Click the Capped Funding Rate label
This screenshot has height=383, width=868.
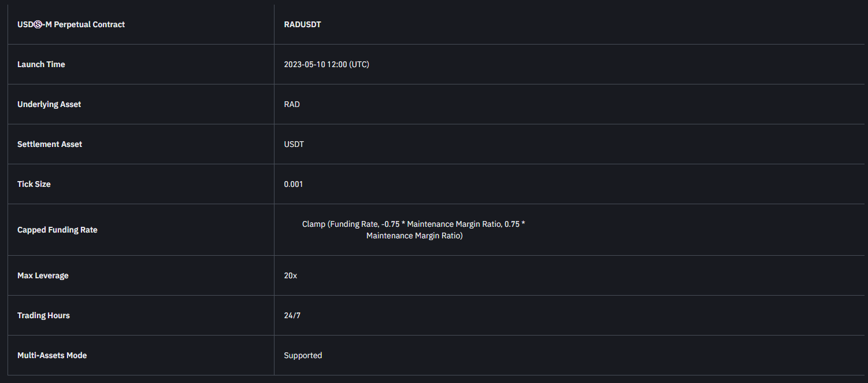click(x=57, y=230)
